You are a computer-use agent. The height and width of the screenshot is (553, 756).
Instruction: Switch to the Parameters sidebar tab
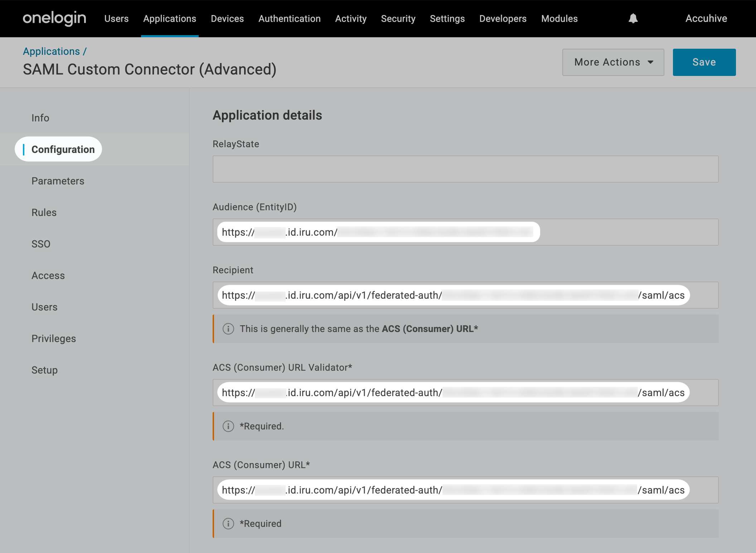point(58,181)
